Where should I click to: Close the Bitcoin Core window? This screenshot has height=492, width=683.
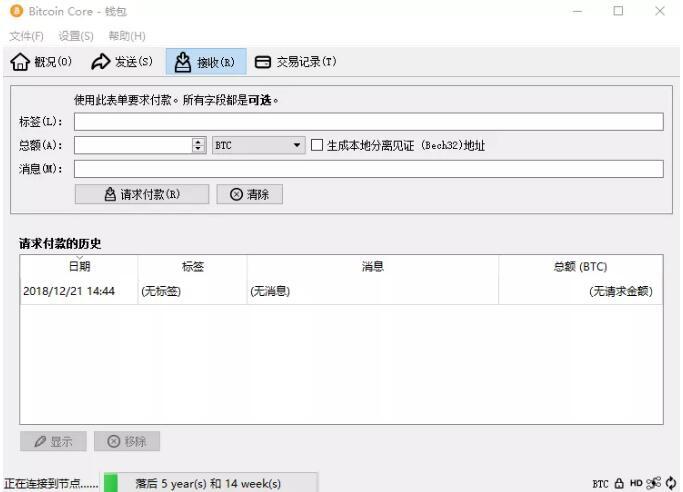pos(660,11)
